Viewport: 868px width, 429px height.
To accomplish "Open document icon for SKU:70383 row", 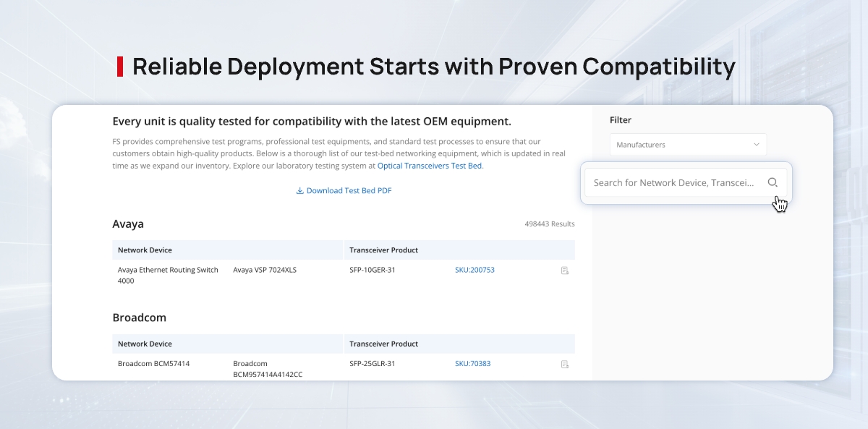I will 565,365.
